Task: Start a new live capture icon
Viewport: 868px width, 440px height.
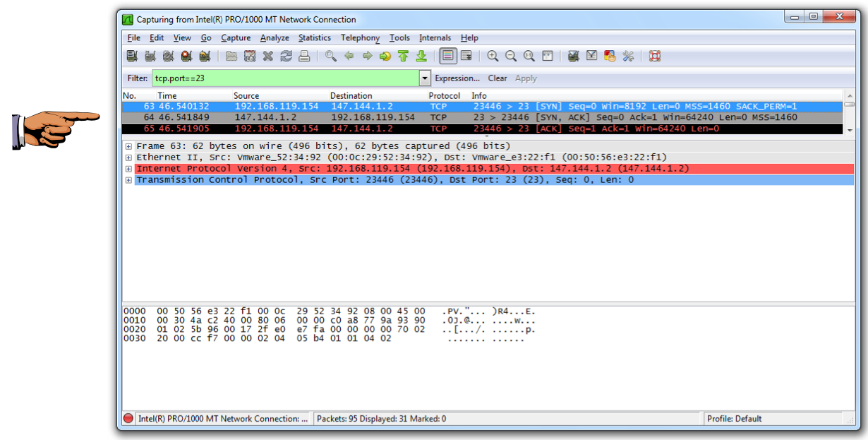Action: click(168, 57)
